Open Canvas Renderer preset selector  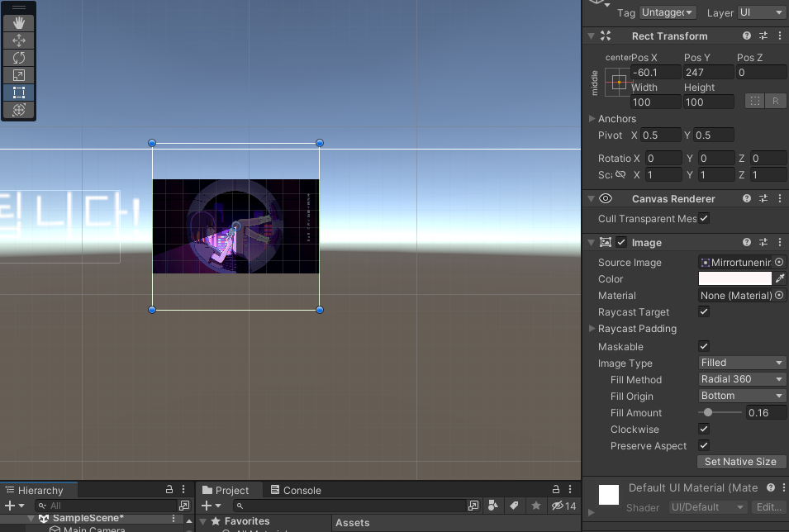[763, 198]
